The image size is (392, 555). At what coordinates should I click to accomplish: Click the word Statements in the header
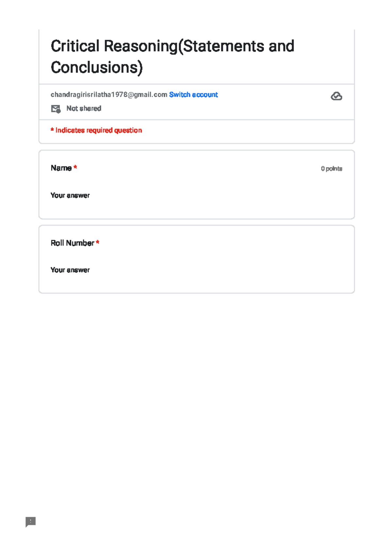(223, 46)
